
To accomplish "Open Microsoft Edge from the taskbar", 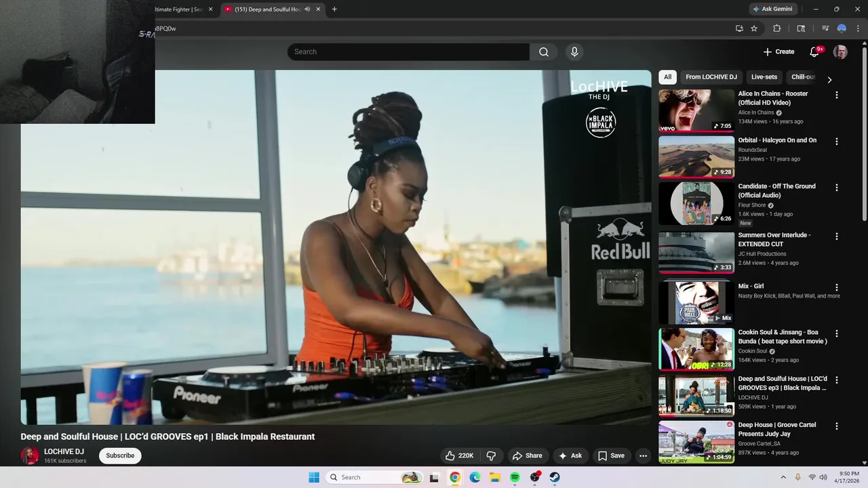I will pyautogui.click(x=475, y=477).
